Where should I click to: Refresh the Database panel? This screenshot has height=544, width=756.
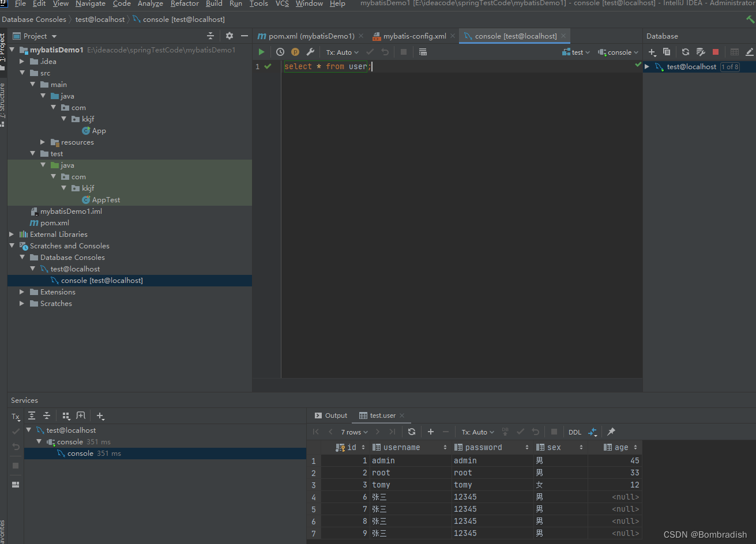pos(686,52)
